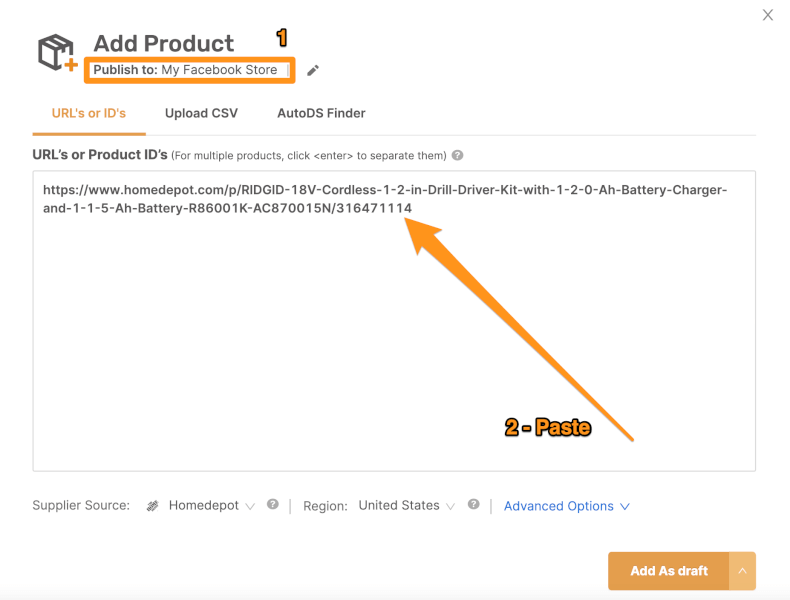Click the Add Product box icon
This screenshot has width=790, height=600.
(x=57, y=52)
